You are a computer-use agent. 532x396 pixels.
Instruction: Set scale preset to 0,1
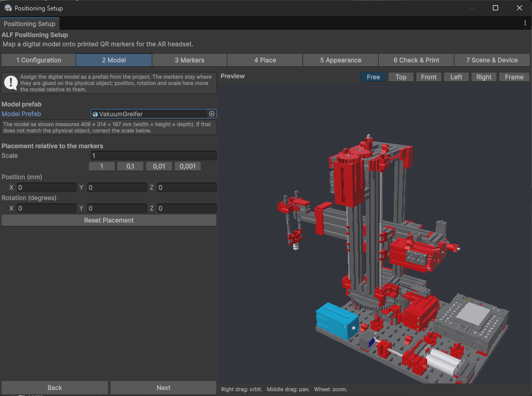coord(130,166)
